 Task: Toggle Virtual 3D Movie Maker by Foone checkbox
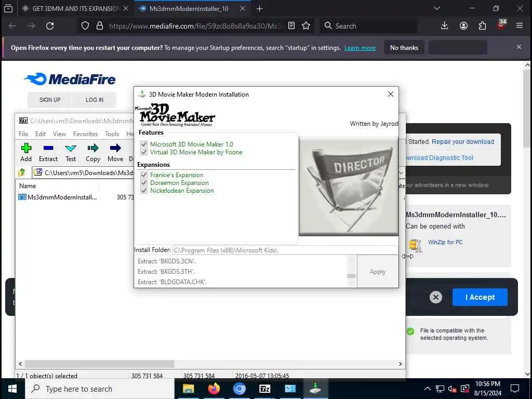(x=144, y=152)
